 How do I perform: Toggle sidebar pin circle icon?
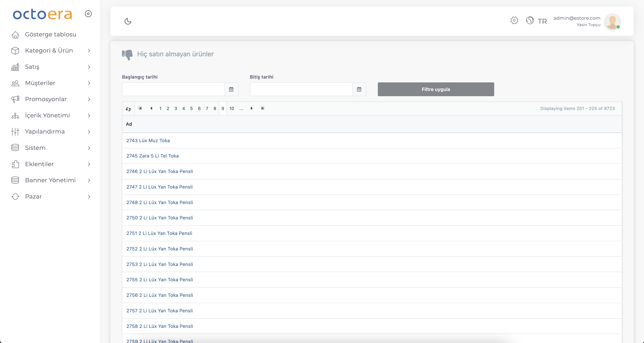(88, 14)
